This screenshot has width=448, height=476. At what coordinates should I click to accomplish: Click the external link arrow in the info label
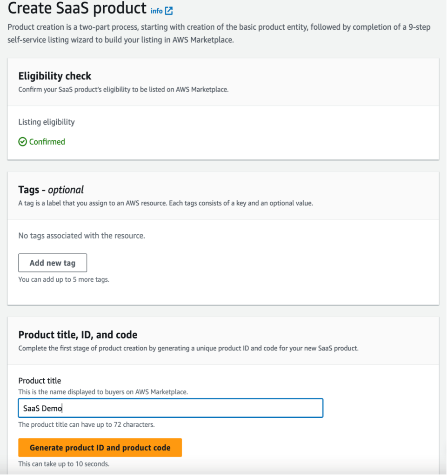tap(168, 10)
